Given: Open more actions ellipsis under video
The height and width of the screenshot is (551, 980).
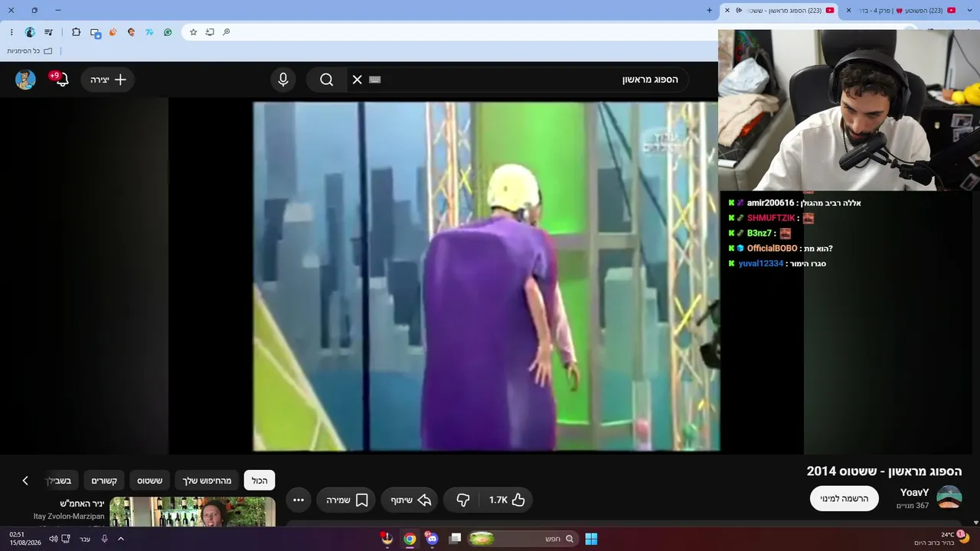Looking at the screenshot, I should click(299, 500).
